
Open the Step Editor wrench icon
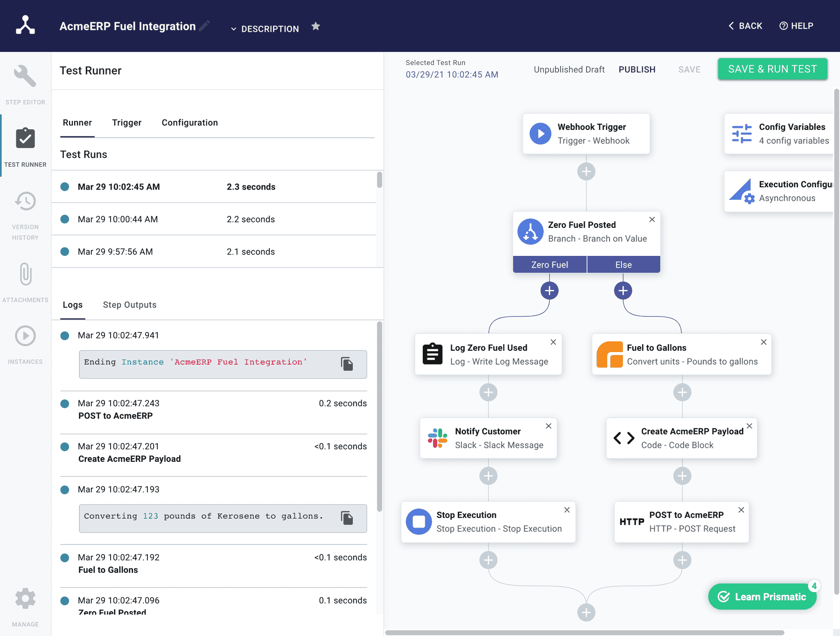pyautogui.click(x=25, y=76)
